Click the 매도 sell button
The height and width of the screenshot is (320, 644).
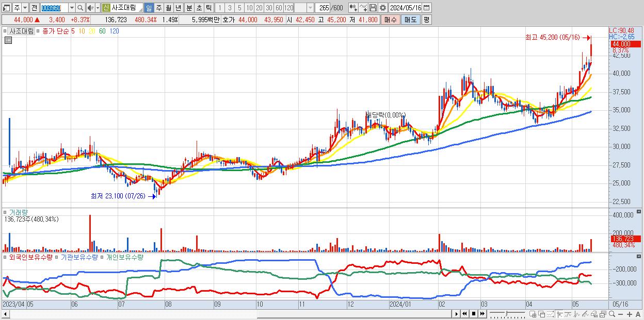click(x=411, y=20)
